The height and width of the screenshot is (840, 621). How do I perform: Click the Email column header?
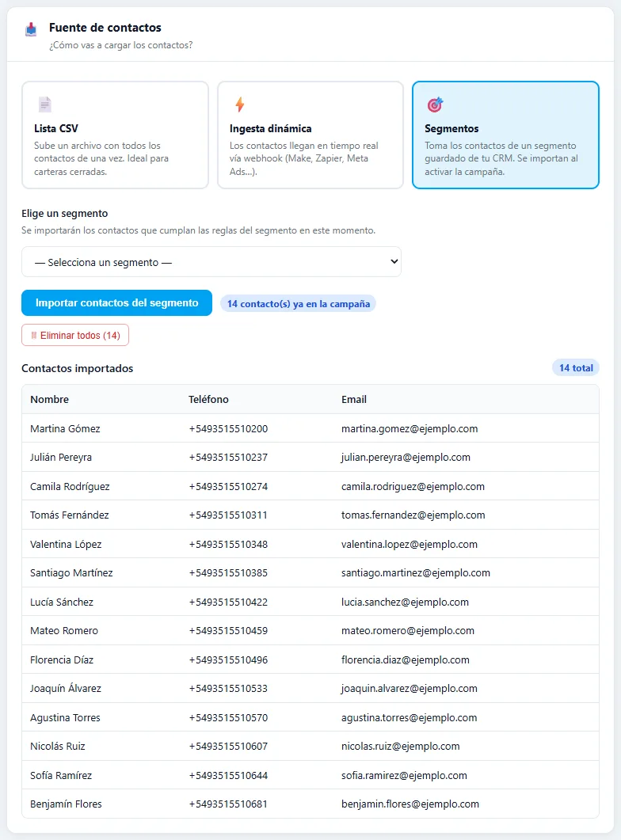coord(354,399)
